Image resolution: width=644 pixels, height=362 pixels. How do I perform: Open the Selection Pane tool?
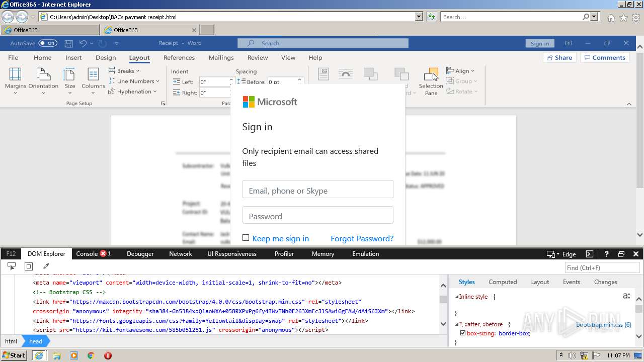point(431,81)
